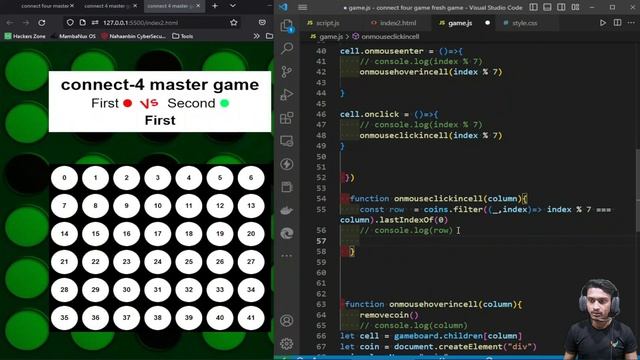Open Remote Explorer in activity bar
Image resolution: width=640 pixels, height=360 pixels.
tap(287, 141)
